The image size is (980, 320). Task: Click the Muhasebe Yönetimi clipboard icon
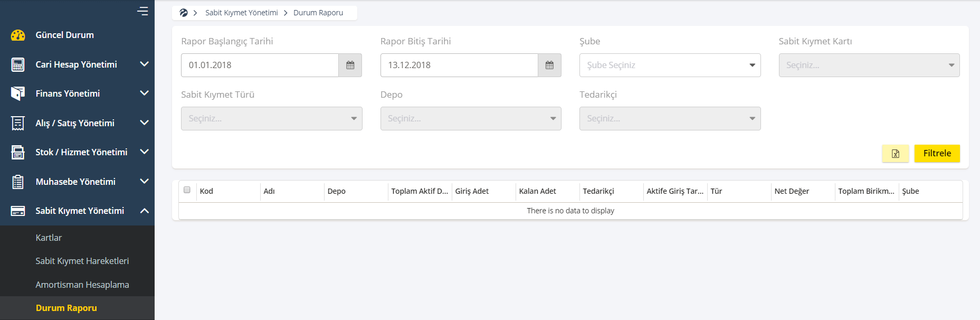[x=18, y=182]
